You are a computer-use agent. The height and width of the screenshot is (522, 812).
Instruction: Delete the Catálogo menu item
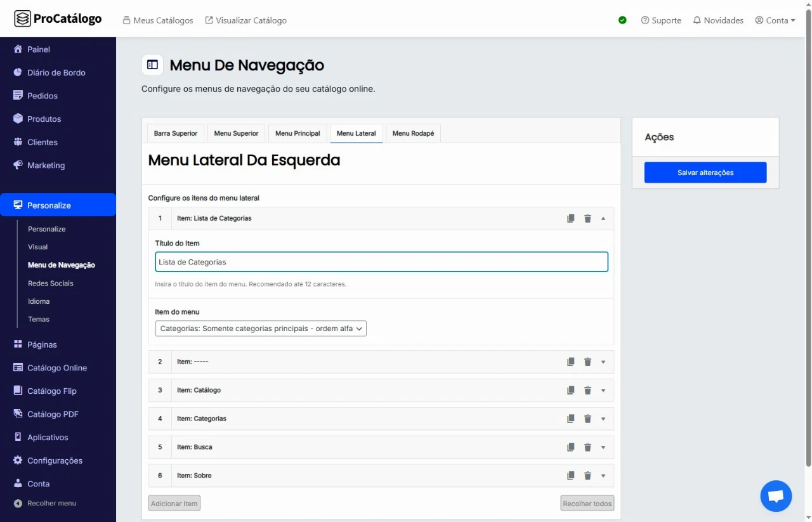[587, 390]
